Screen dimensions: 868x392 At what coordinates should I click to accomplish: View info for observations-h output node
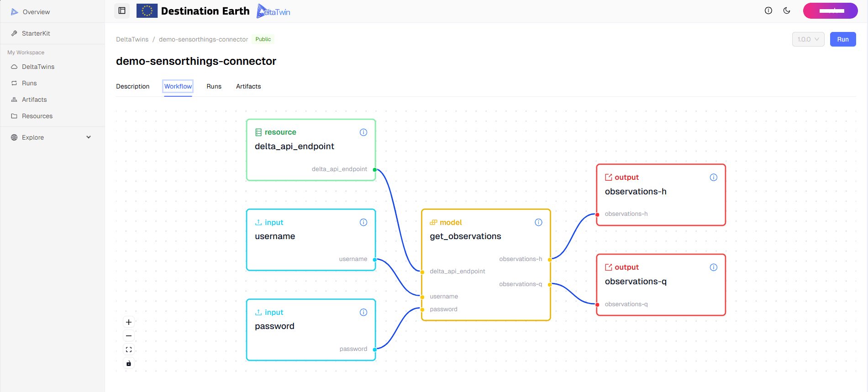[713, 178]
